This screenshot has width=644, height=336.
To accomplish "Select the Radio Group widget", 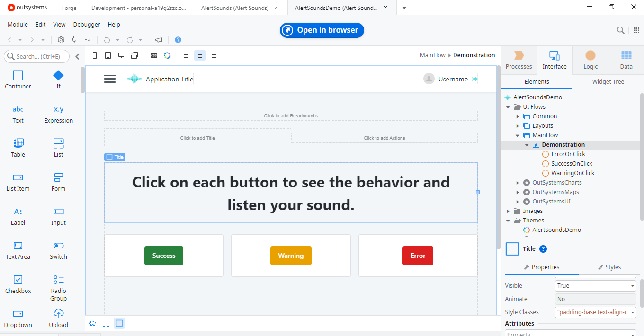I will coord(58,288).
